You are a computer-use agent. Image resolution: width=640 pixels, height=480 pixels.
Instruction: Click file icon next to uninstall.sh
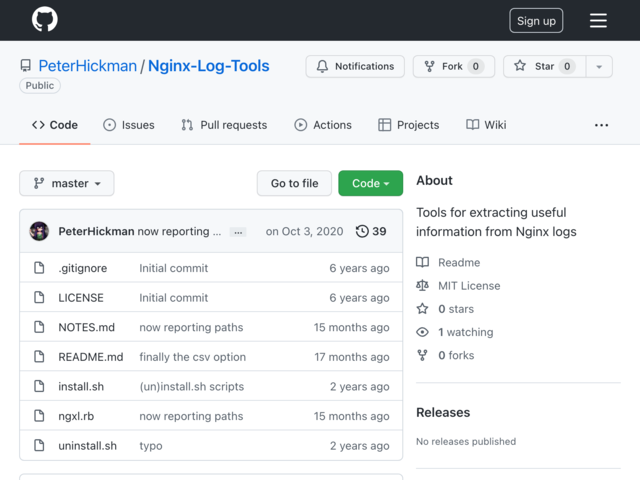click(x=39, y=445)
